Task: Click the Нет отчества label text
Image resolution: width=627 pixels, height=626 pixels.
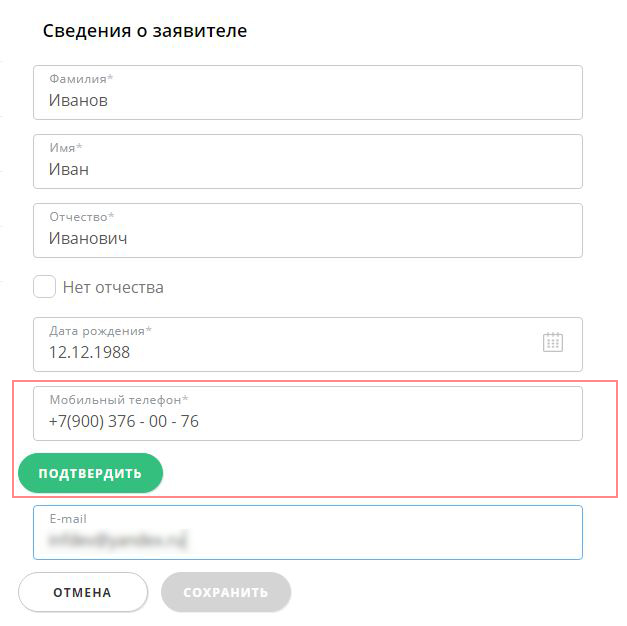Action: click(113, 287)
